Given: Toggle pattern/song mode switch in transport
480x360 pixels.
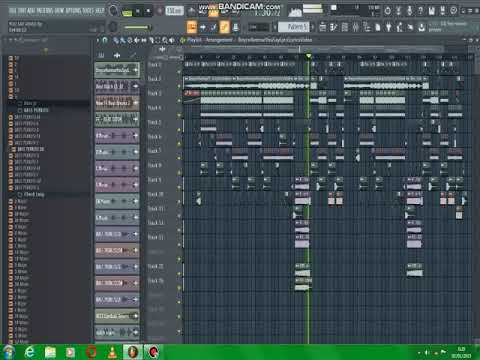Looking at the screenshot, I should [127, 12].
